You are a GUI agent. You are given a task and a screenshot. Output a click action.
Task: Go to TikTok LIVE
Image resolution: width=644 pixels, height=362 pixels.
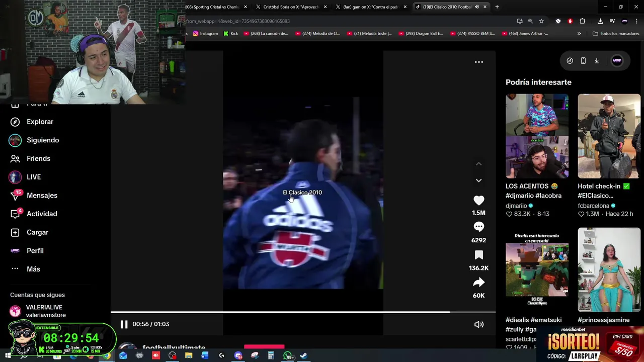tap(25, 177)
